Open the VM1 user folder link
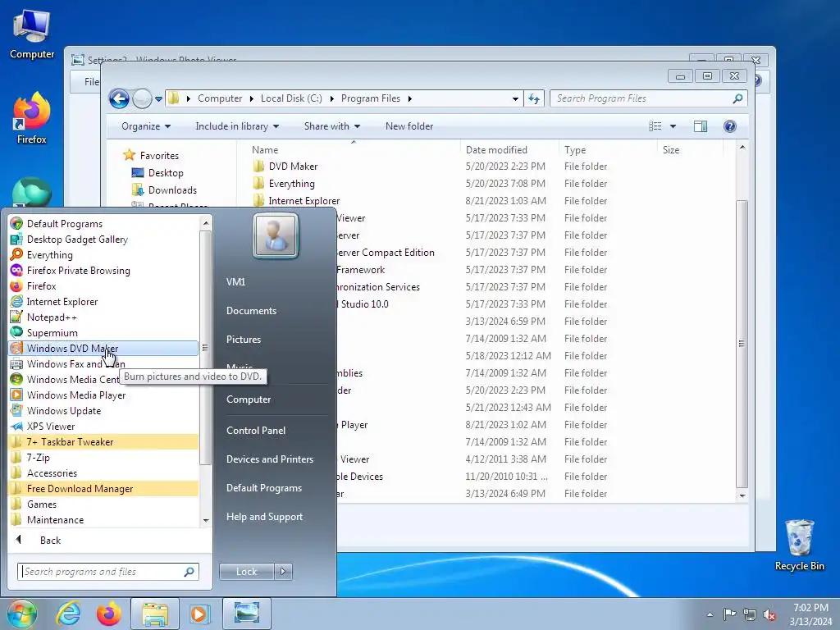Screen dimensions: 840x630 point(235,282)
